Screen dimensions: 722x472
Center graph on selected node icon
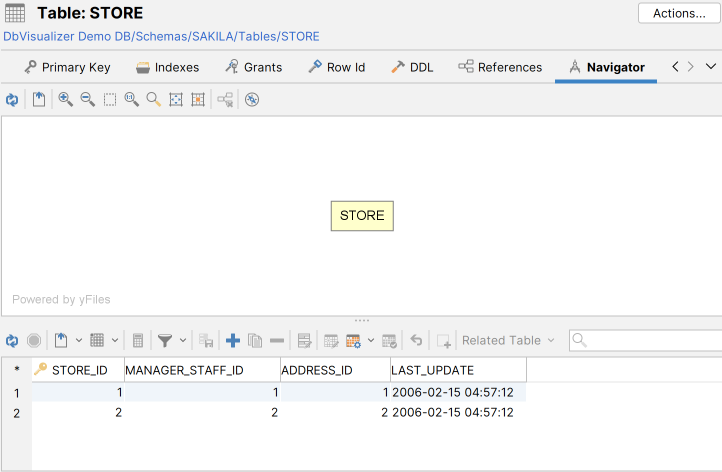198,99
